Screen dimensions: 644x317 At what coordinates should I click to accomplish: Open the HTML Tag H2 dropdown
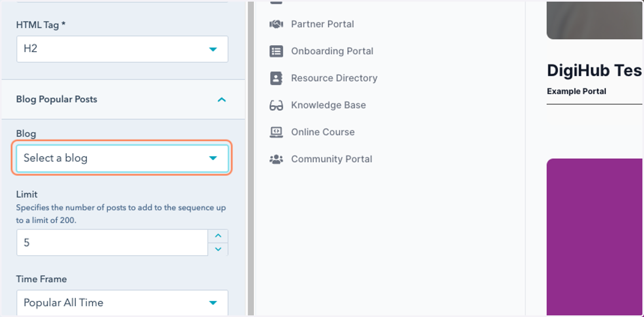pos(122,49)
